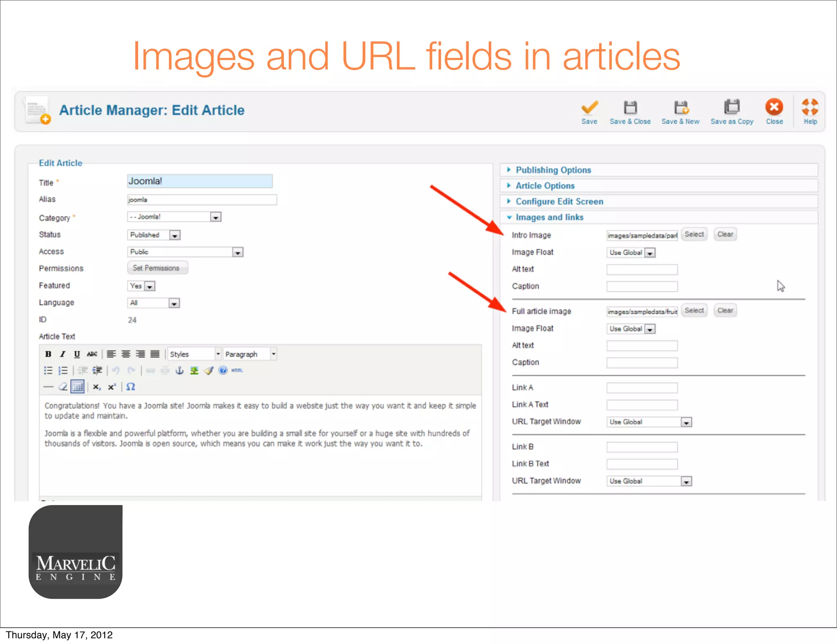This screenshot has height=644, width=837.
Task: Center align text in editor
Action: pos(126,354)
